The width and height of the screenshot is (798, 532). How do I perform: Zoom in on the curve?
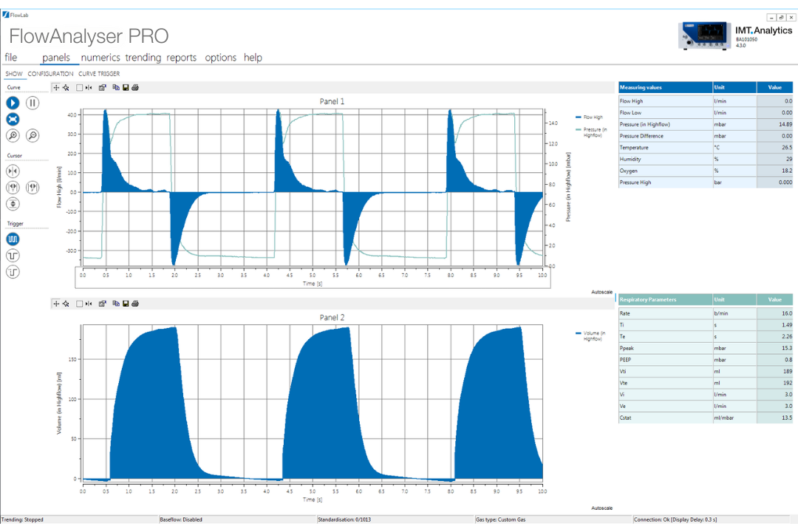[x=13, y=136]
